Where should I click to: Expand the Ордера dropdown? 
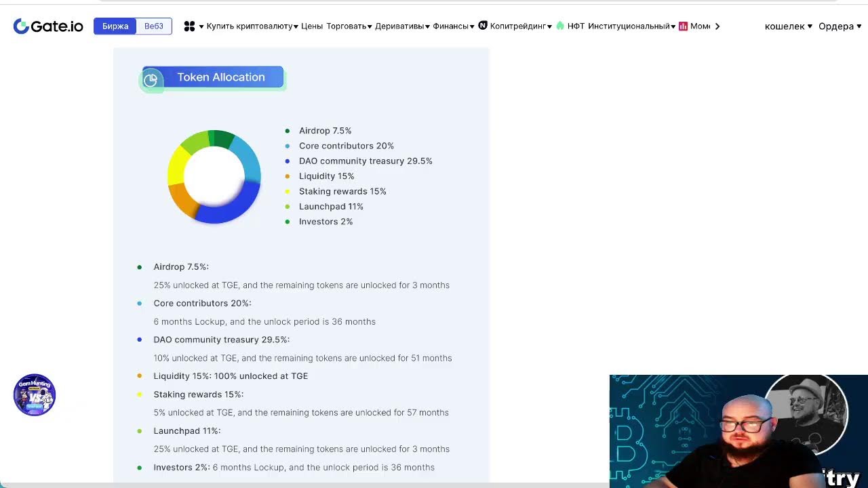[x=840, y=26]
